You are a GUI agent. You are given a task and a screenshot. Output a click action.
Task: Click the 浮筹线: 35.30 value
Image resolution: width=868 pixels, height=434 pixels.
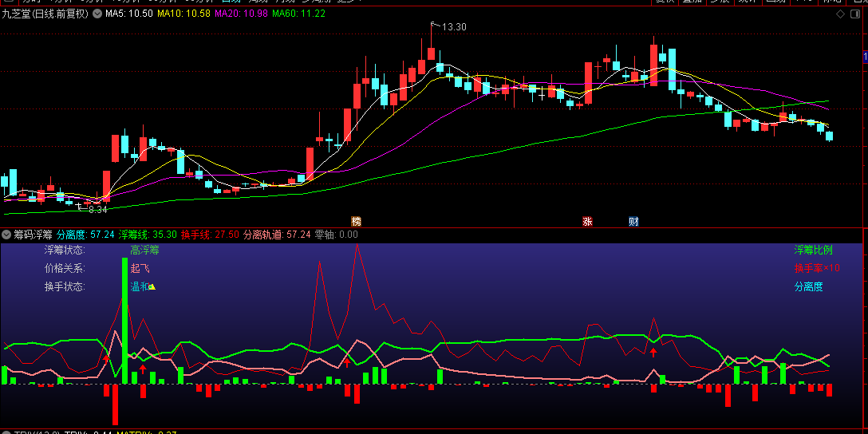coord(148,235)
